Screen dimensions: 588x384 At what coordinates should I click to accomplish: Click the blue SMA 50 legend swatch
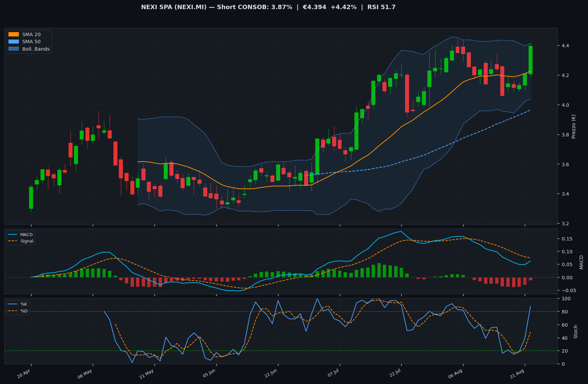(14, 42)
